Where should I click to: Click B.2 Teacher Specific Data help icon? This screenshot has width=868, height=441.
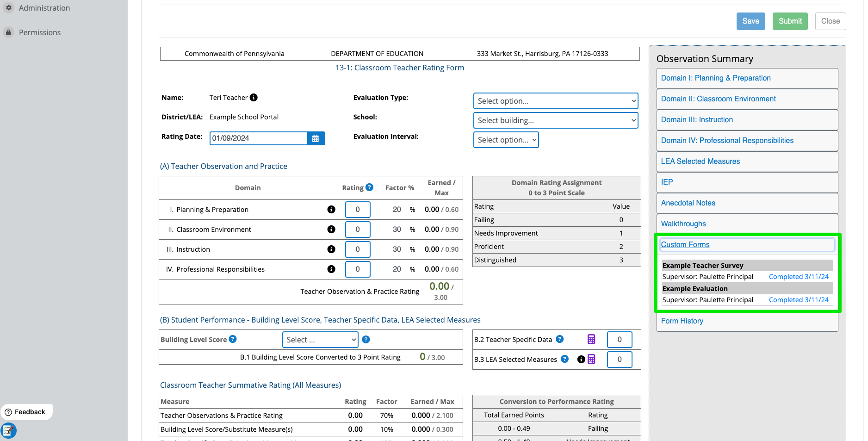tap(560, 339)
